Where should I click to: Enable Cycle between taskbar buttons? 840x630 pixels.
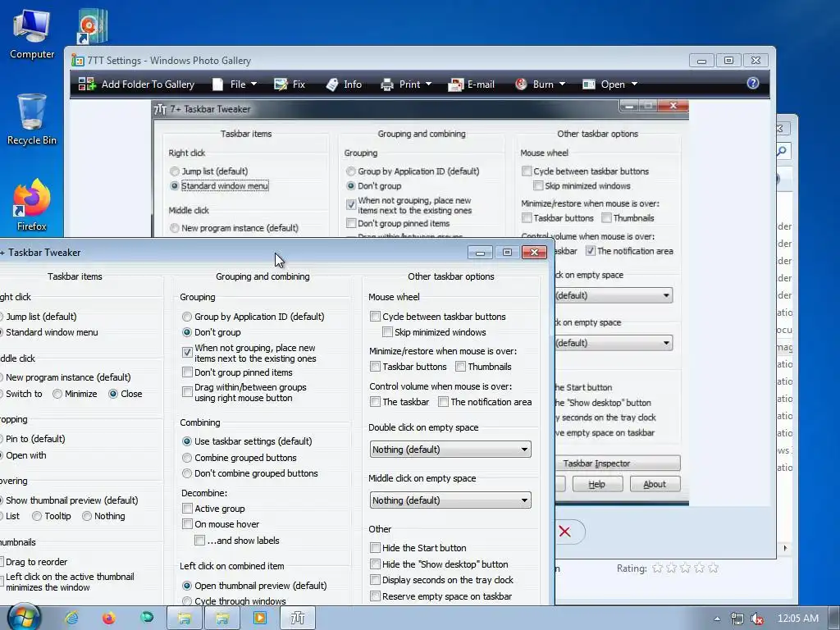(x=375, y=317)
